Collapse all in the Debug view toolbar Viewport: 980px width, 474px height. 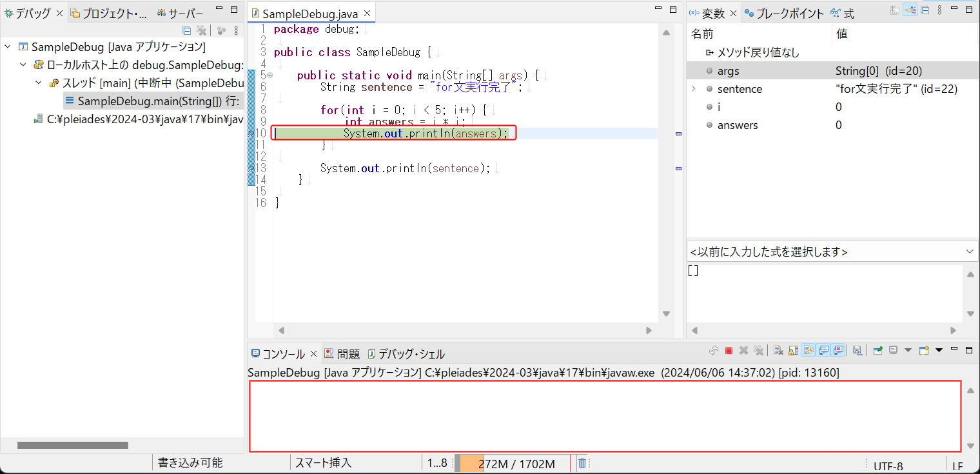(x=186, y=30)
